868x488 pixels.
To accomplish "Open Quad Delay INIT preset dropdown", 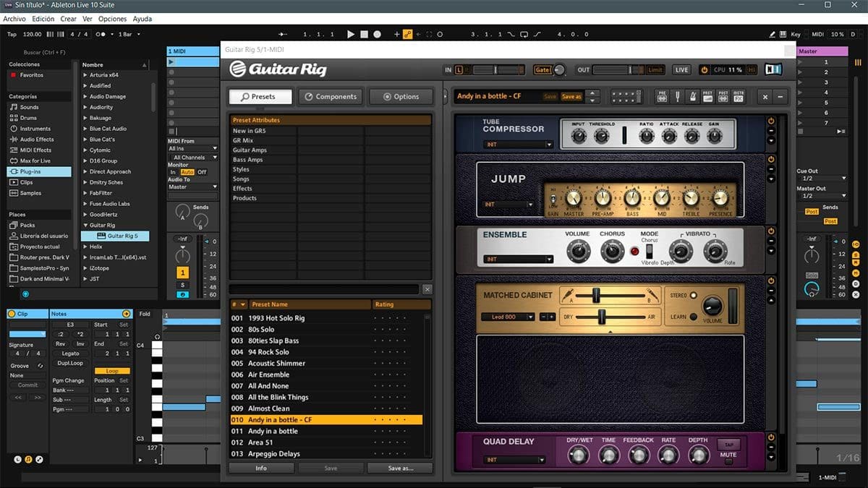I will click(x=514, y=460).
